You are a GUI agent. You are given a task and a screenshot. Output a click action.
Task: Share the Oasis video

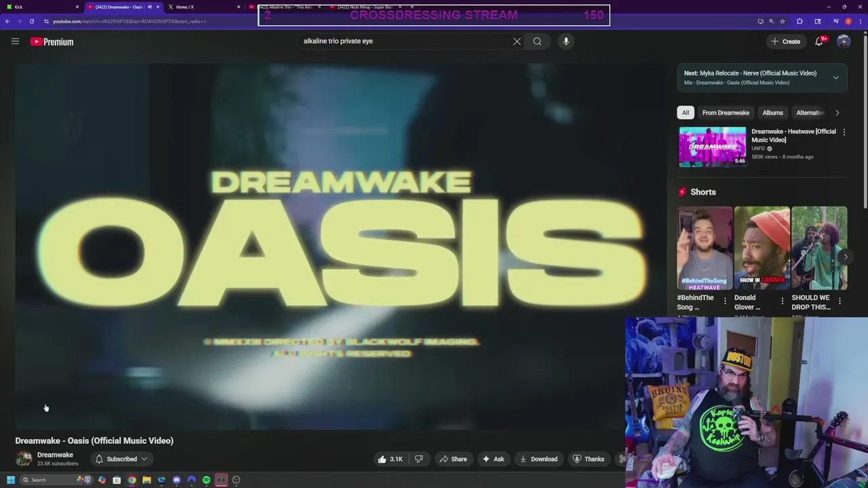452,459
